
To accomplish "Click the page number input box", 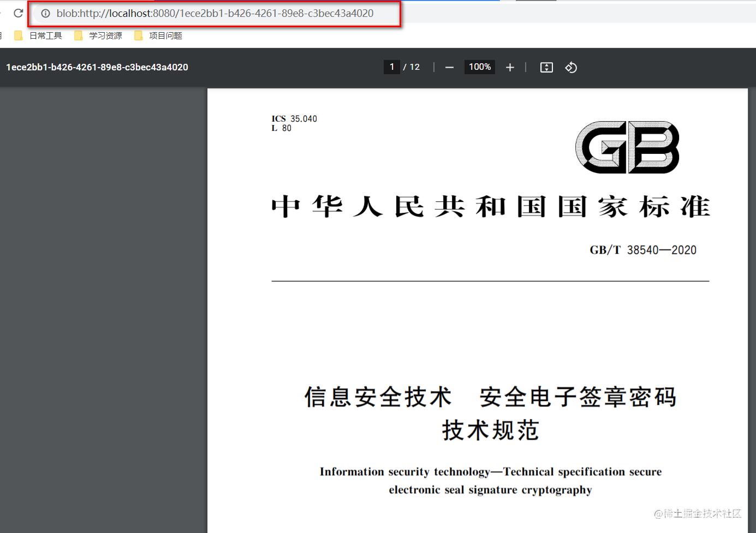I will (x=391, y=67).
